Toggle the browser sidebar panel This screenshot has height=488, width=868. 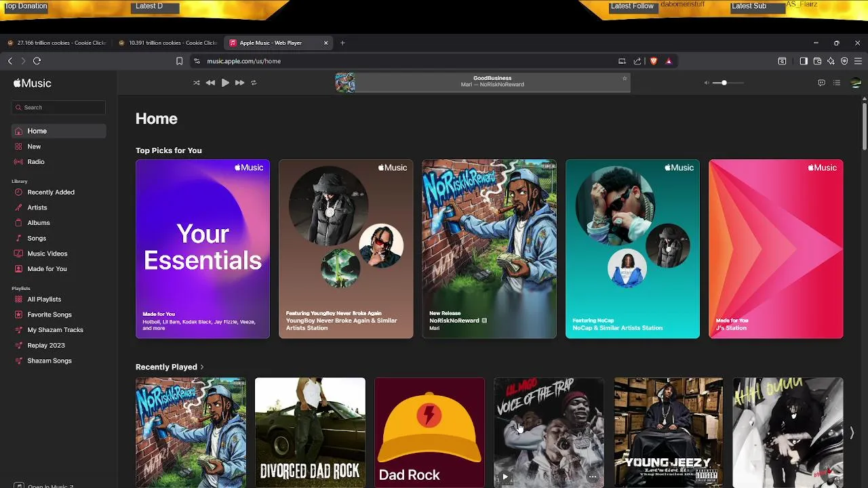point(804,61)
